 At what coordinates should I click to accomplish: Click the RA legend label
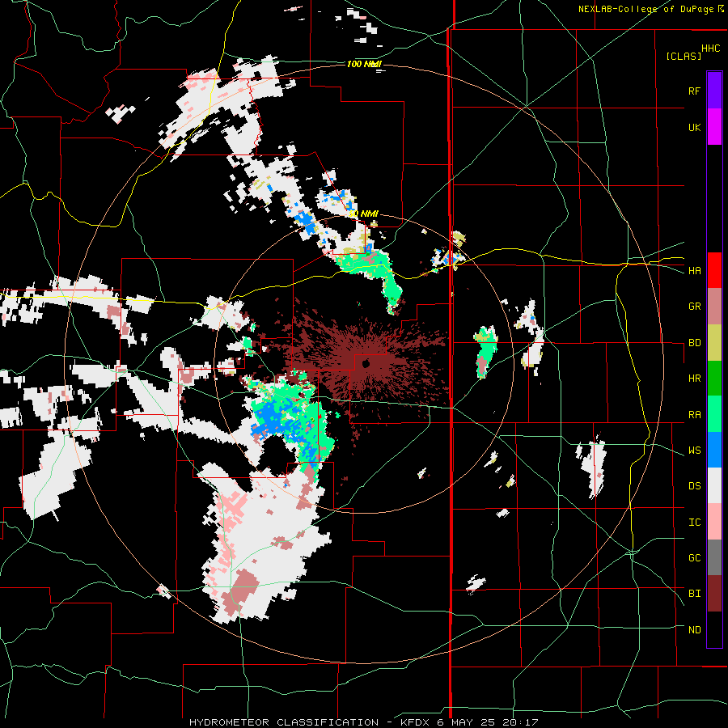pos(694,415)
